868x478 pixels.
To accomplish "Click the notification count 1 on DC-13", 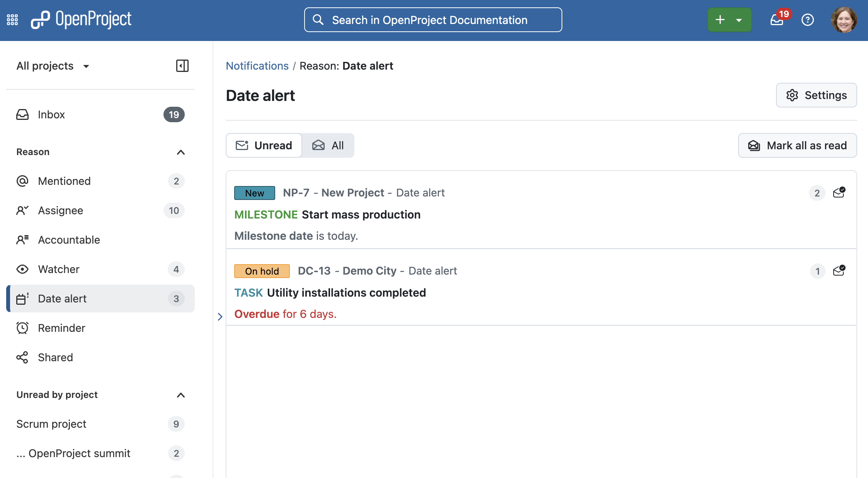I will click(817, 271).
